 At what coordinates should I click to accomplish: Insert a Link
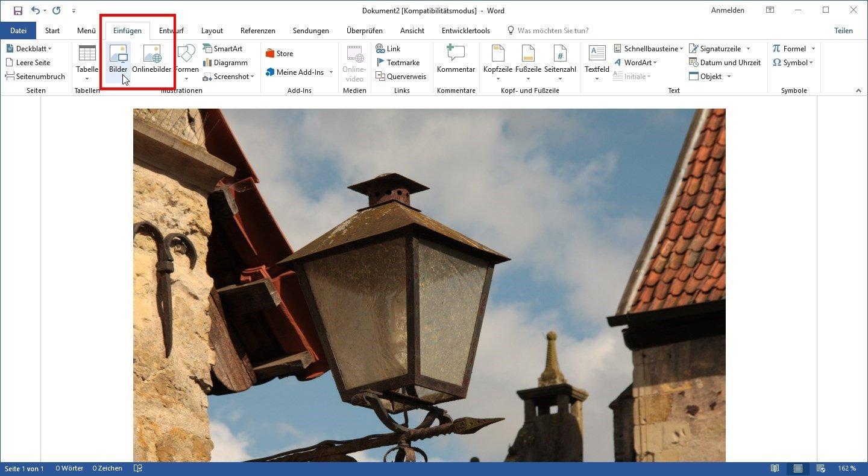pos(388,49)
